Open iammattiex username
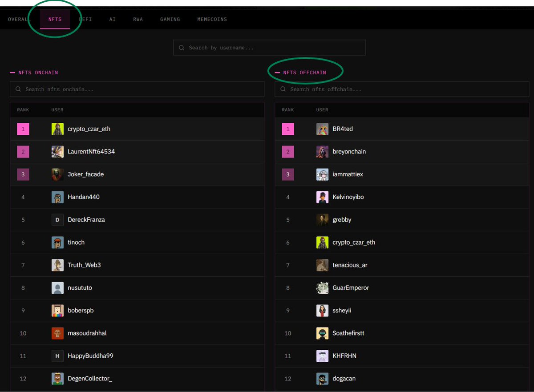 348,174
